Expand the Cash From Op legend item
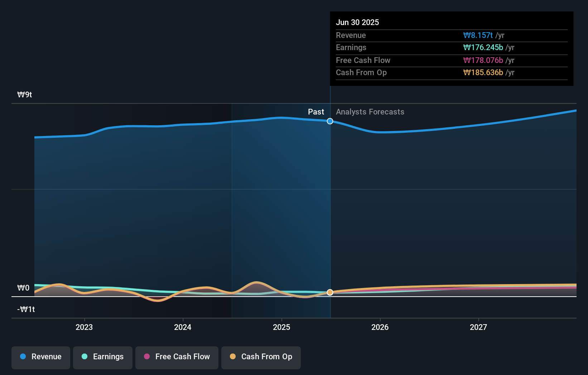588x375 pixels. click(x=261, y=357)
